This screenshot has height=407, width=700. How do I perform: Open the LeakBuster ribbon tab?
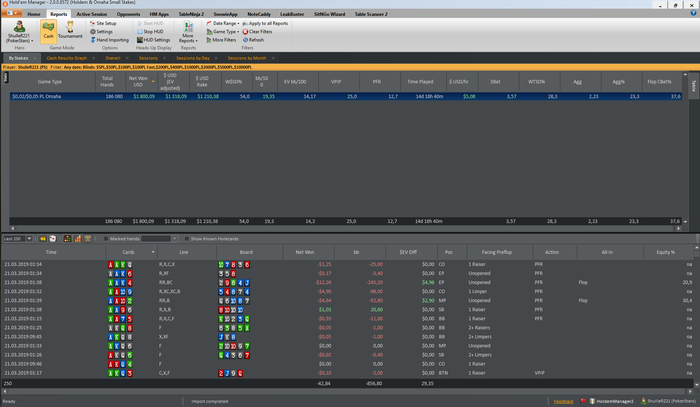[x=292, y=14]
